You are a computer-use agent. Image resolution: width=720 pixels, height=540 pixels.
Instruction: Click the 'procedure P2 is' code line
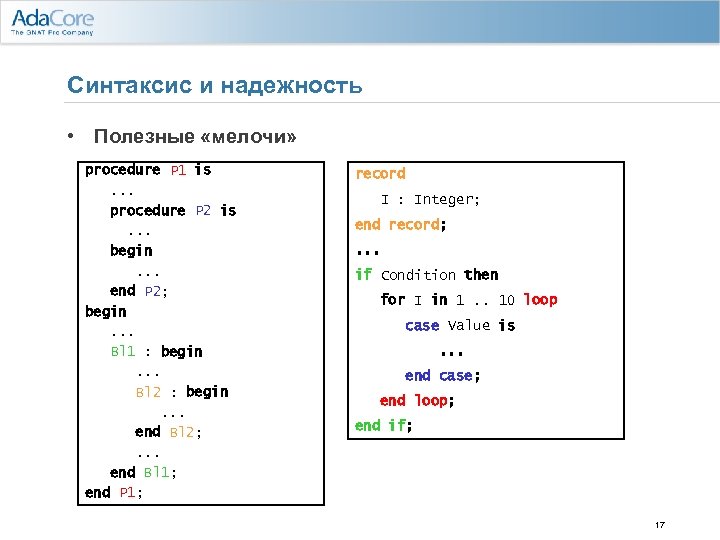(x=173, y=211)
